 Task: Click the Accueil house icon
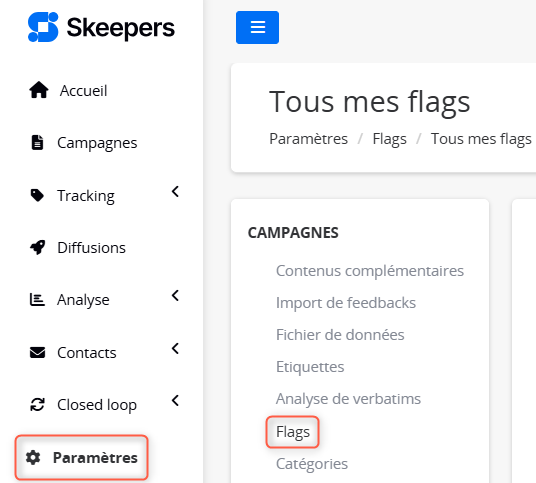pos(39,90)
